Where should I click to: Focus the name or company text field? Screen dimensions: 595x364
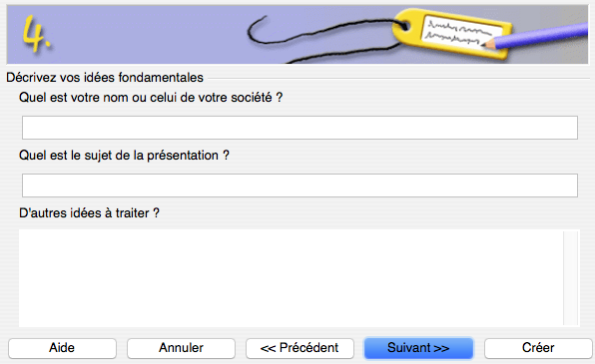pyautogui.click(x=299, y=128)
